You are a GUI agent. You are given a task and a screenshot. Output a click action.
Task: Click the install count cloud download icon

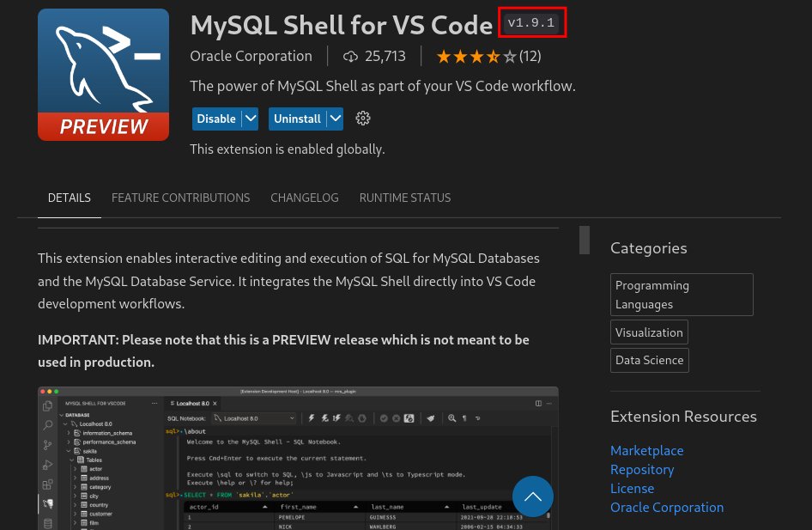pyautogui.click(x=350, y=57)
